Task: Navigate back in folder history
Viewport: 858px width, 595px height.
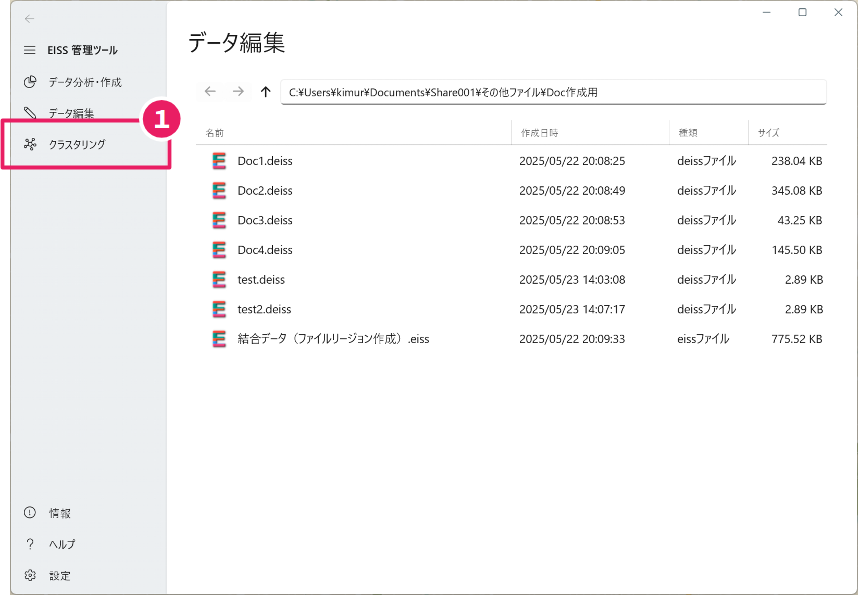Action: tap(211, 91)
